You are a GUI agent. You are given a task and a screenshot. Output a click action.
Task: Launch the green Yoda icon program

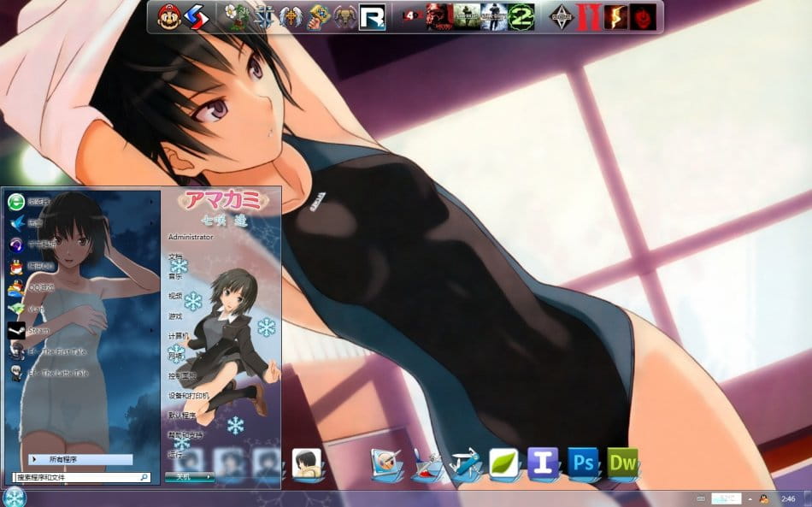(80, 310)
